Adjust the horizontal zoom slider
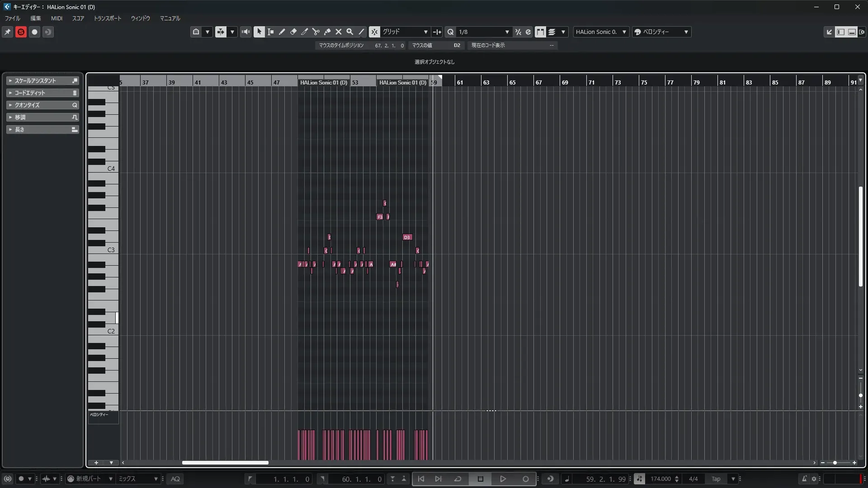Image resolution: width=868 pixels, height=488 pixels. click(x=835, y=463)
